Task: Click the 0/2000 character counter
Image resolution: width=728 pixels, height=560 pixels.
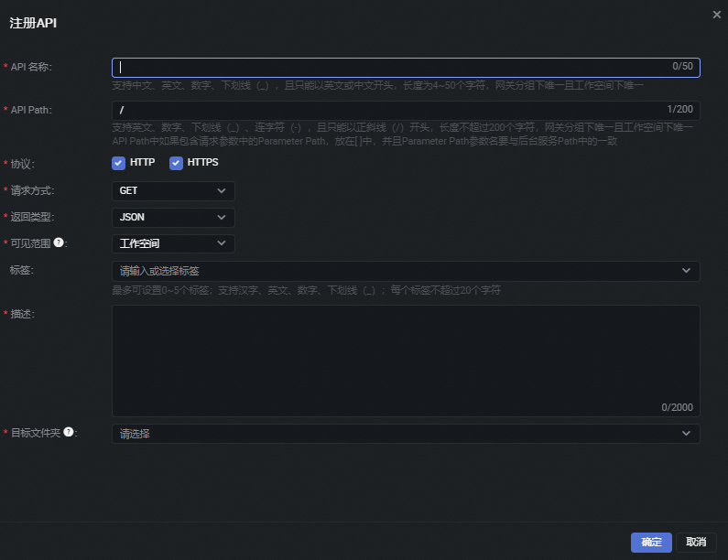Action: point(677,407)
